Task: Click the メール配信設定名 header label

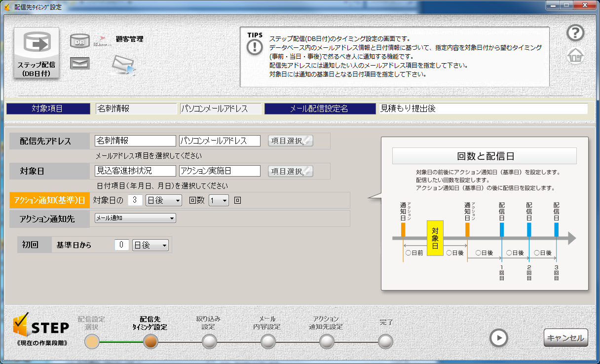Action: tap(320, 109)
